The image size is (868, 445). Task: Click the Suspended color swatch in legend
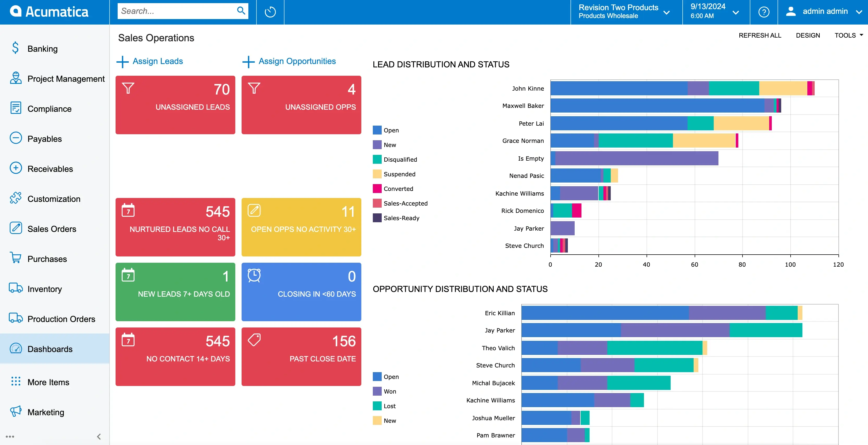[x=377, y=174]
